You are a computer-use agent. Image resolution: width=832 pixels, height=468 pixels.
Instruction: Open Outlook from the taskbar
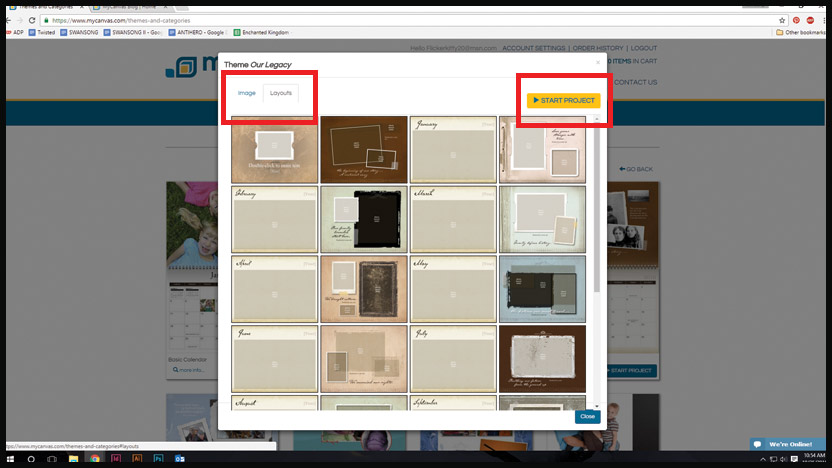(x=179, y=458)
